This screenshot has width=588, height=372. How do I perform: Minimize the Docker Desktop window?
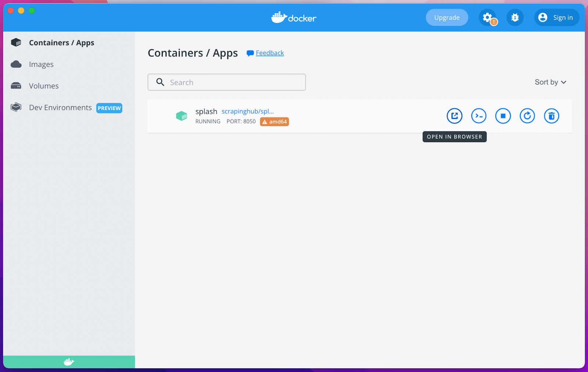point(21,11)
